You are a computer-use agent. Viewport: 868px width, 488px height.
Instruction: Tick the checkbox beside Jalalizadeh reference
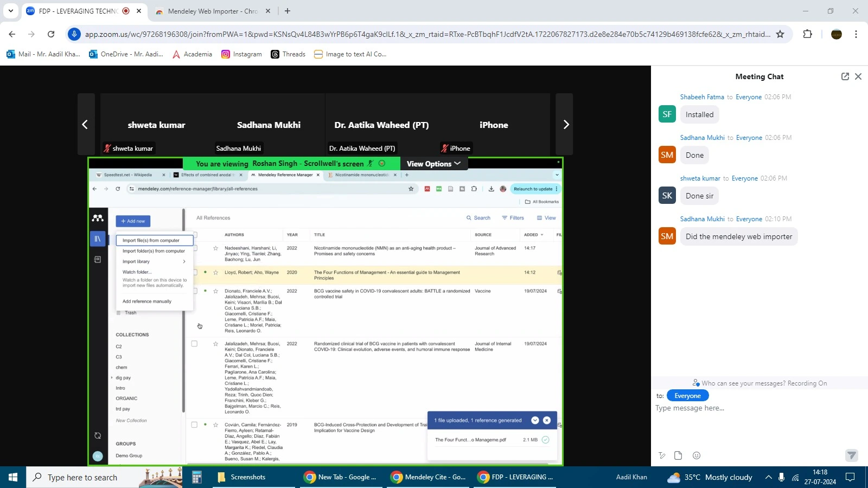194,344
